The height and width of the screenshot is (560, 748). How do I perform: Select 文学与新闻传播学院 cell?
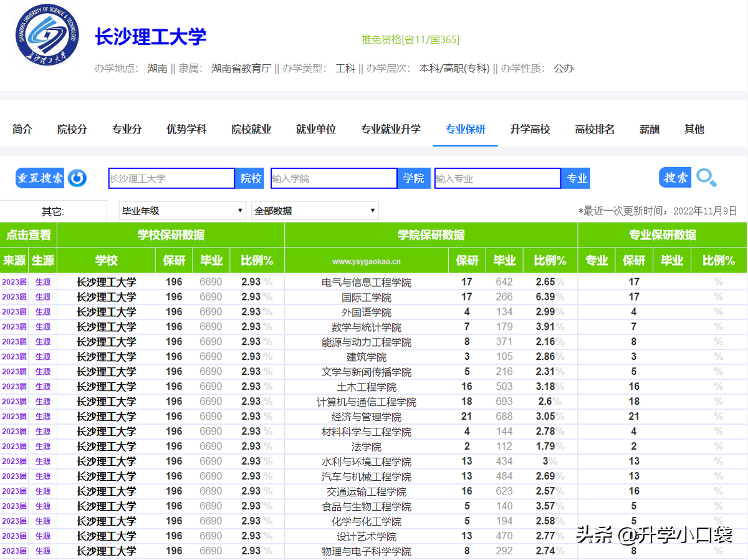coord(367,372)
